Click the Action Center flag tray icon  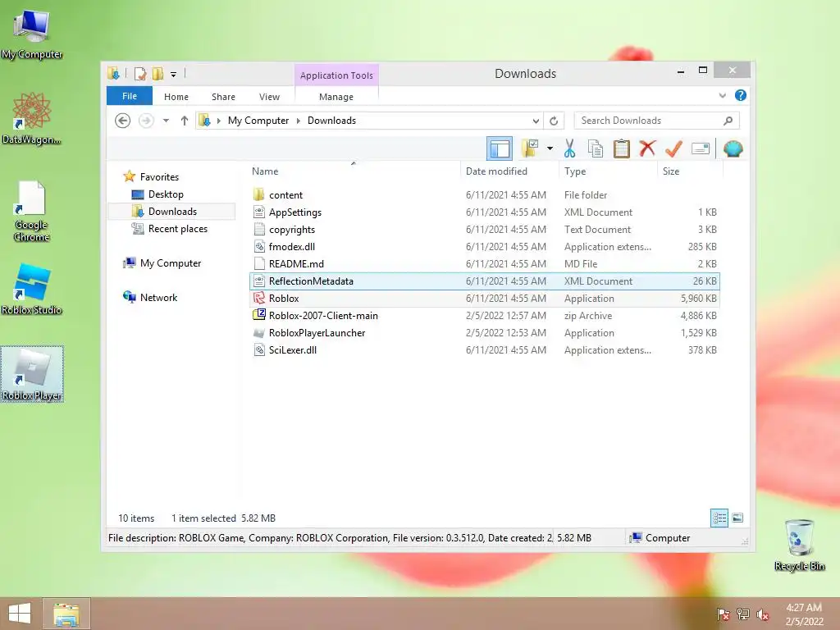pyautogui.click(x=724, y=614)
